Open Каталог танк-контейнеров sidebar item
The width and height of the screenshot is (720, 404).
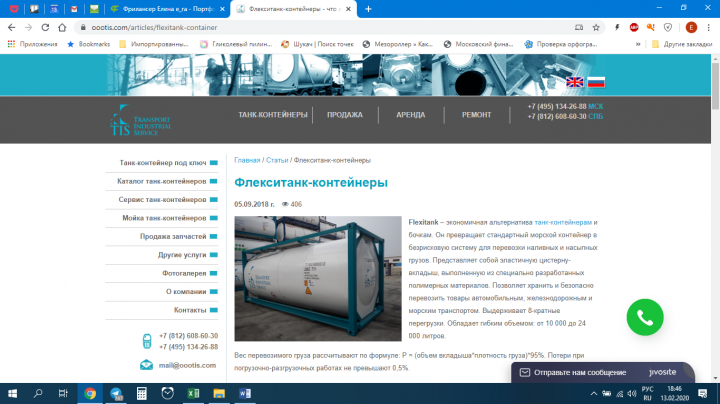tap(162, 181)
